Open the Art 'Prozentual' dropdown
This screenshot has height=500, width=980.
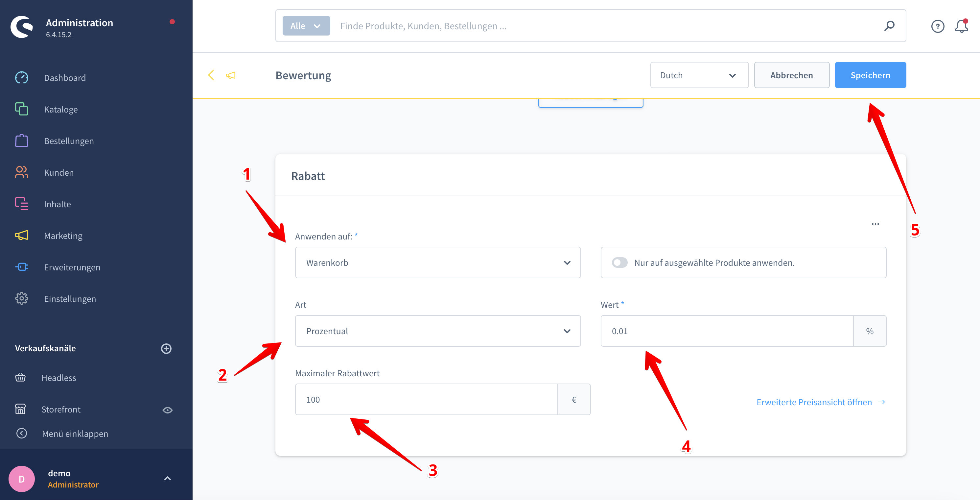[437, 331]
